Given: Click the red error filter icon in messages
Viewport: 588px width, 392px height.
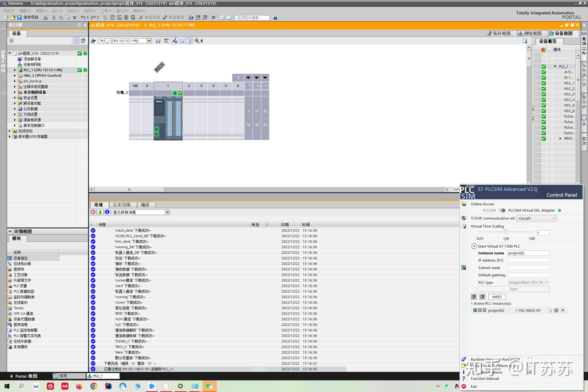Looking at the screenshot, I should pos(93,212).
